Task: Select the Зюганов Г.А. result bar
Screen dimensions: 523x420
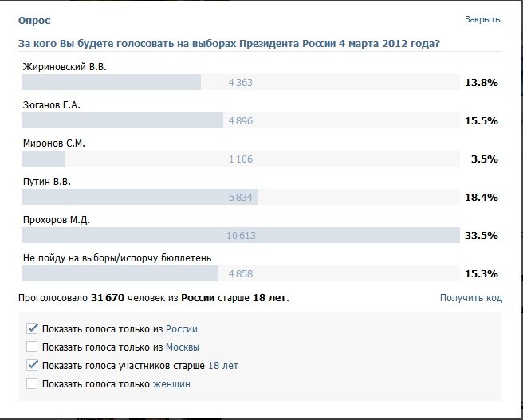Action: tap(240, 121)
